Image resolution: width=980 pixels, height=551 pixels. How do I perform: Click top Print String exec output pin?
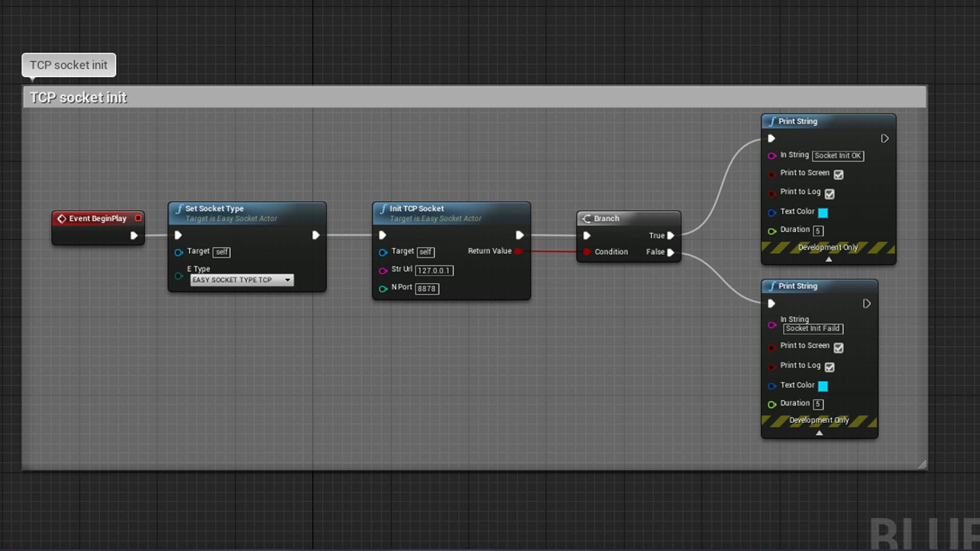click(x=885, y=139)
